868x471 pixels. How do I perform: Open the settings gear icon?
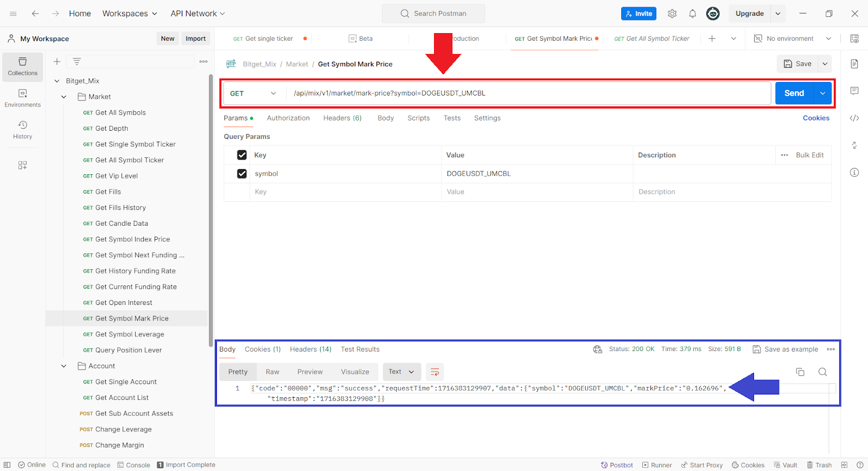click(672, 14)
